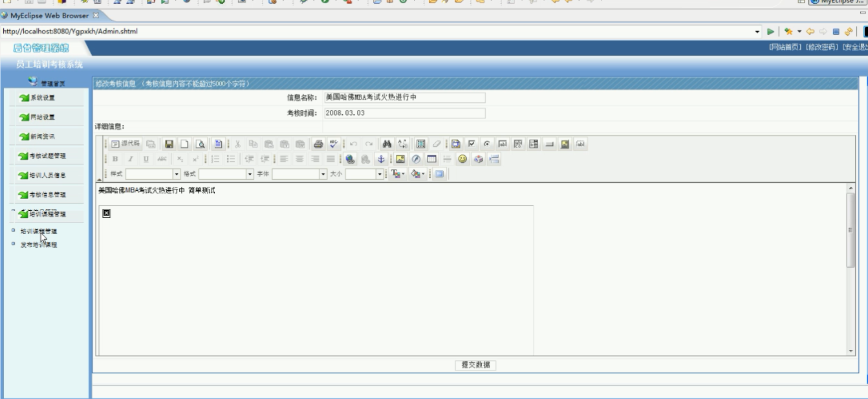This screenshot has height=399, width=868.
Task: Toggle strikethrough formatting
Action: click(162, 159)
